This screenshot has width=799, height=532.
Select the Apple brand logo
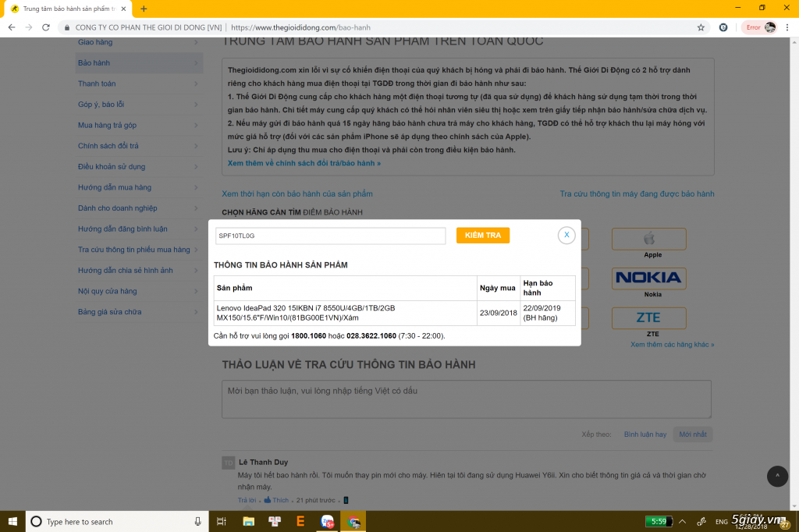click(x=648, y=239)
